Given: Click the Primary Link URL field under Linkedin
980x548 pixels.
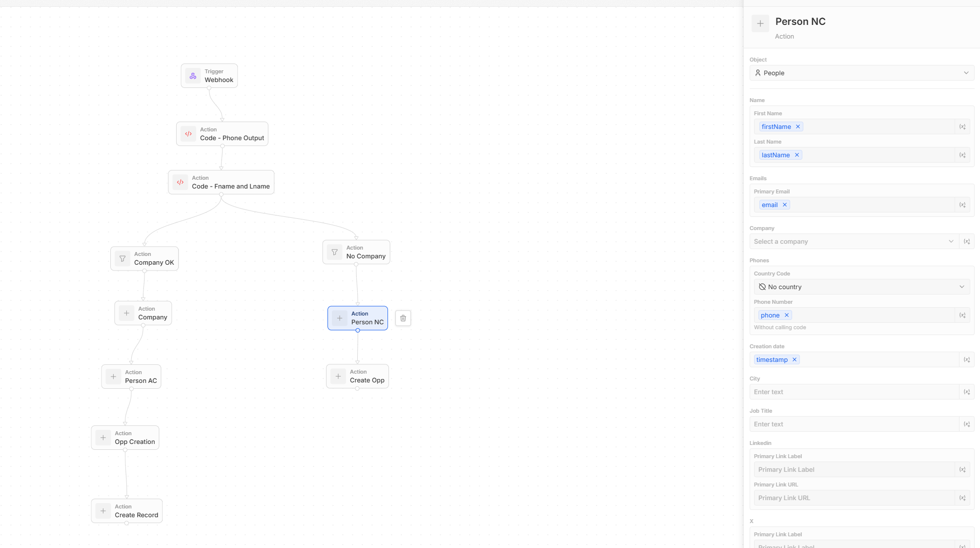Looking at the screenshot, I should pos(854,498).
